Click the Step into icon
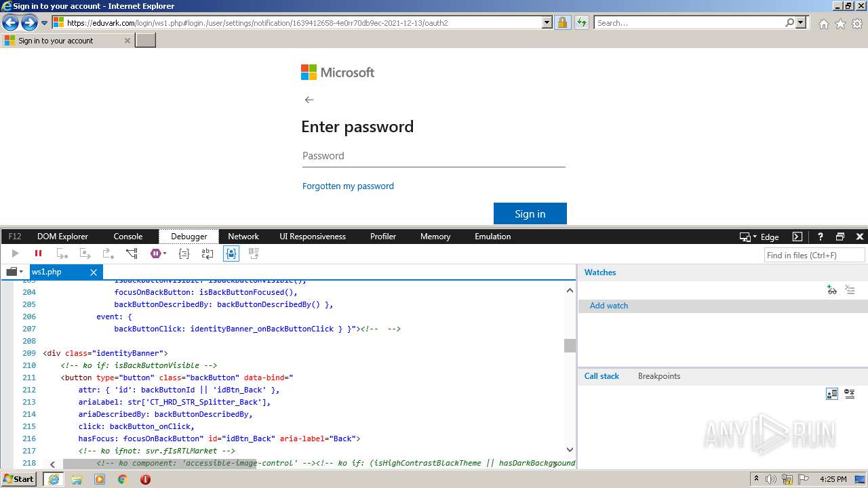Viewport: 868px width, 488px height. point(62,253)
